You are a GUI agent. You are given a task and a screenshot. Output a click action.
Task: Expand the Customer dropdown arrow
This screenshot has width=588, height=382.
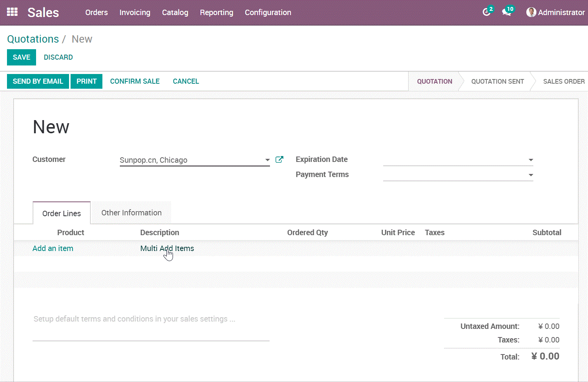click(267, 160)
